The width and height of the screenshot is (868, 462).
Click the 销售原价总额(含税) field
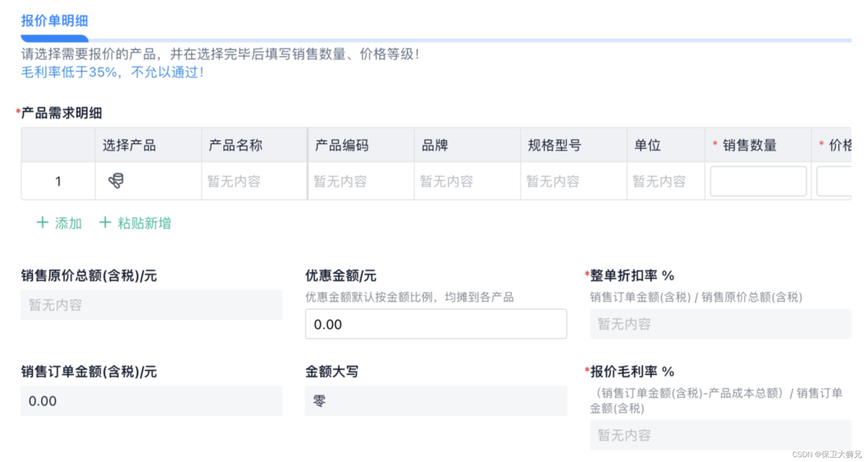[x=151, y=305]
